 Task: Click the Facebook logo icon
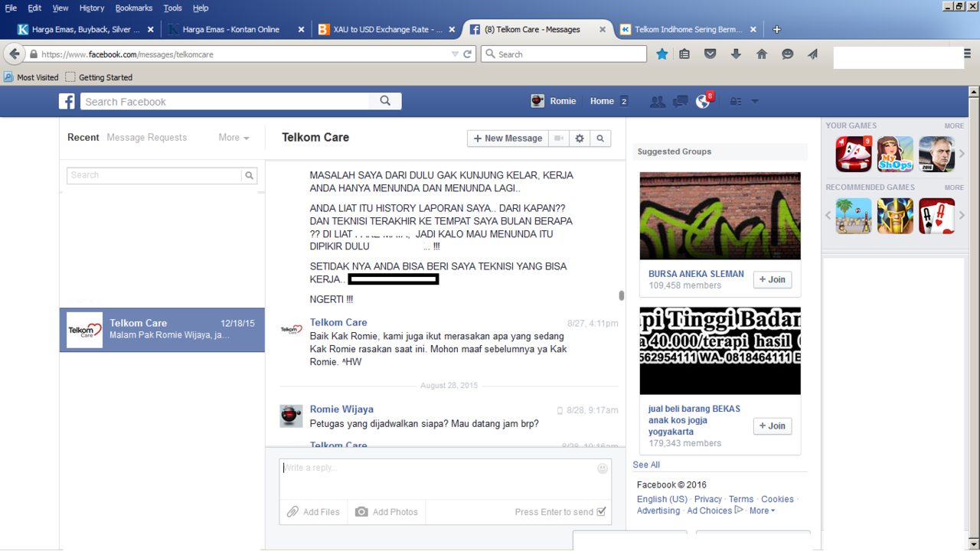pos(67,102)
